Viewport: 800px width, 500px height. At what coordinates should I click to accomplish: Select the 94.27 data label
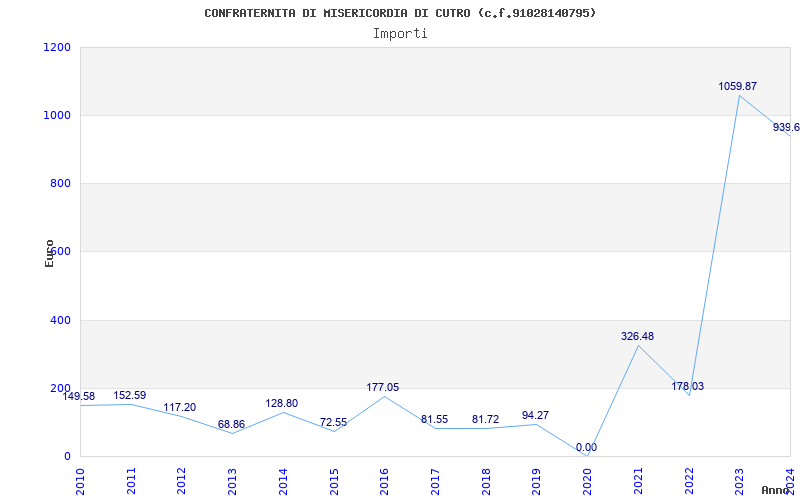point(535,415)
